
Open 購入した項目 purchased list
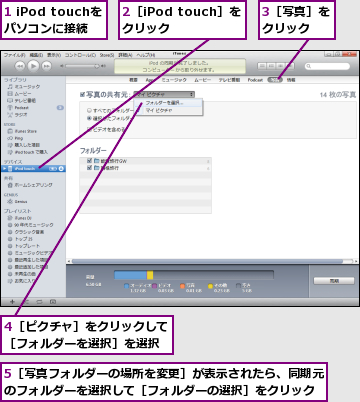(24, 145)
